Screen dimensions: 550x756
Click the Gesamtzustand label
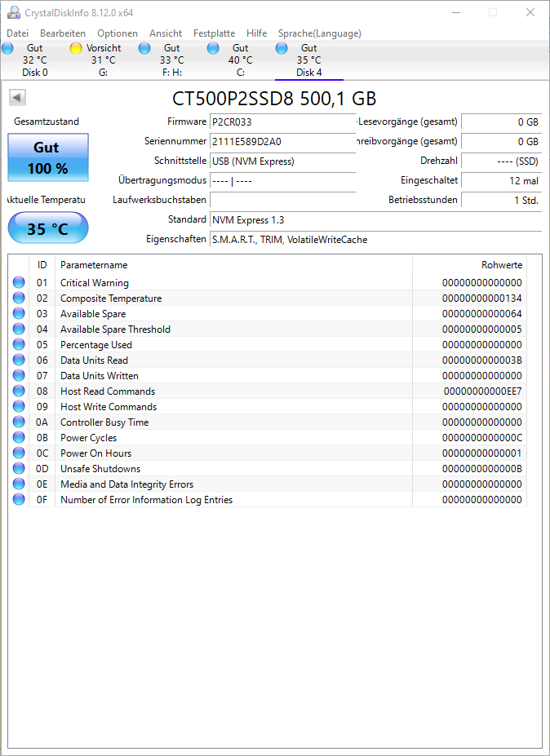[47, 122]
